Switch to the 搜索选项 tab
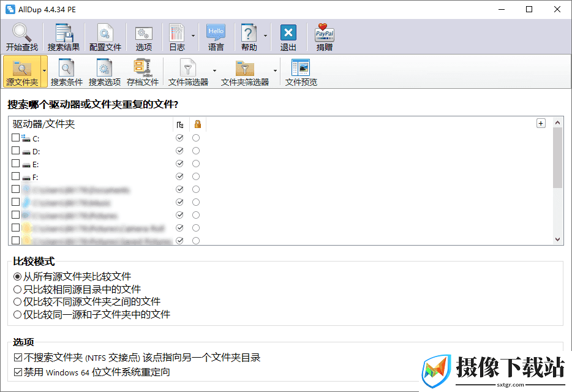 click(x=105, y=72)
